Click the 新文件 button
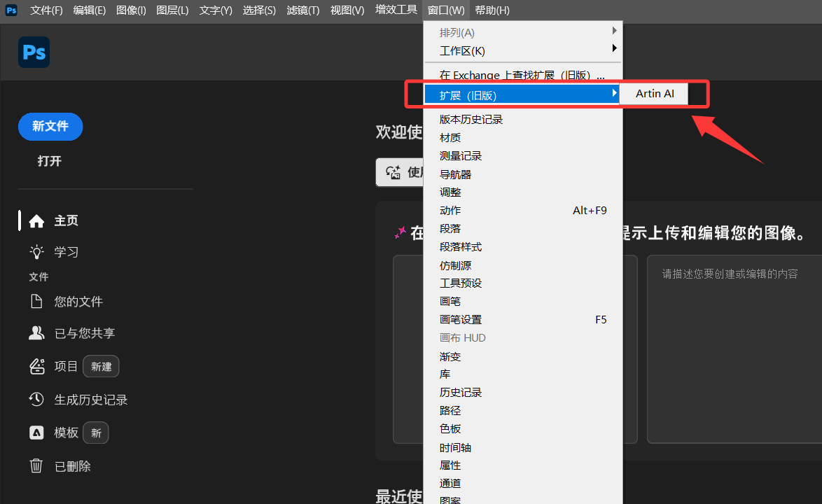The height and width of the screenshot is (504, 822). (50, 126)
